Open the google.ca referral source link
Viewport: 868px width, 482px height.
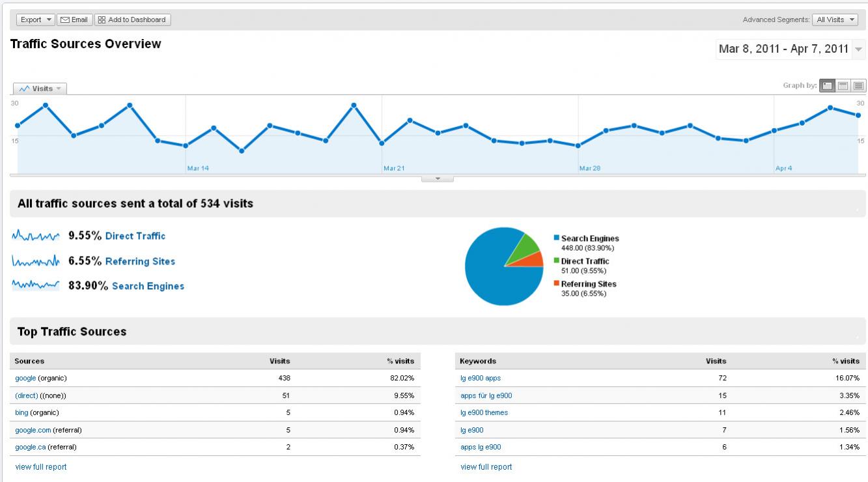pos(31,447)
